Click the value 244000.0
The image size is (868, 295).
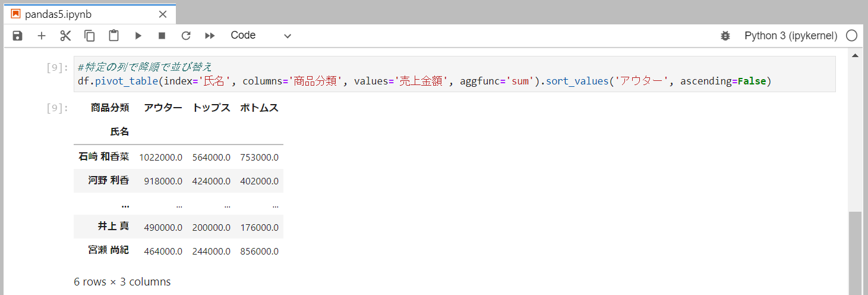pyautogui.click(x=211, y=251)
